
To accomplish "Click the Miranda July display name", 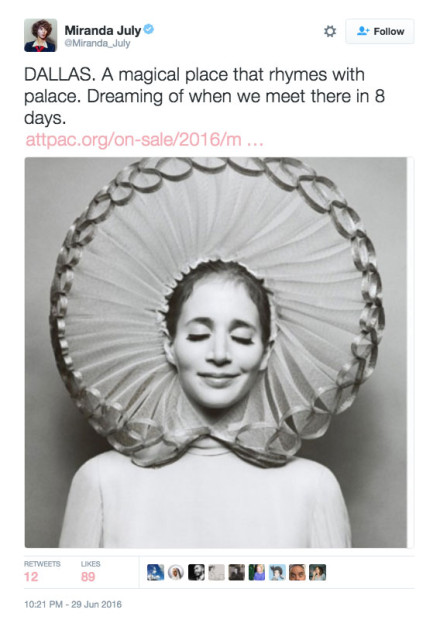I will pos(103,30).
